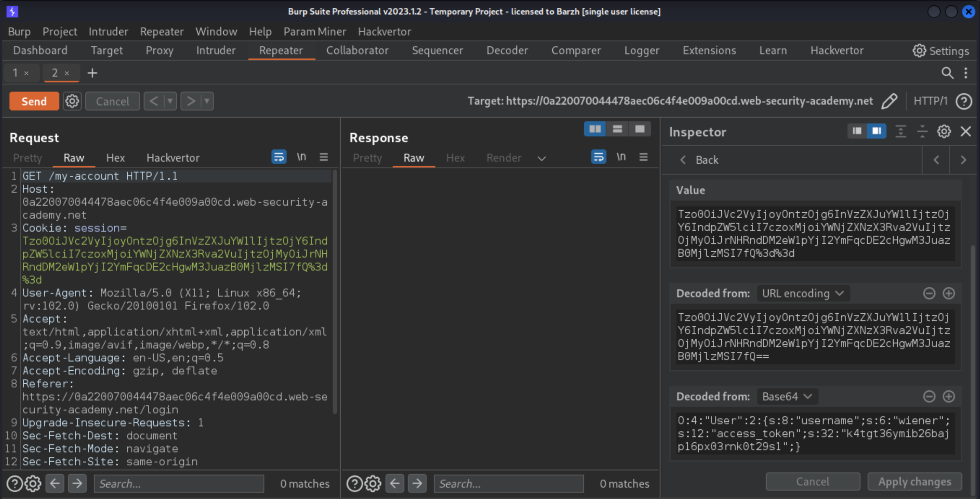Close Repeater tab 1 with its x
This screenshot has height=499, width=980.
coord(26,73)
